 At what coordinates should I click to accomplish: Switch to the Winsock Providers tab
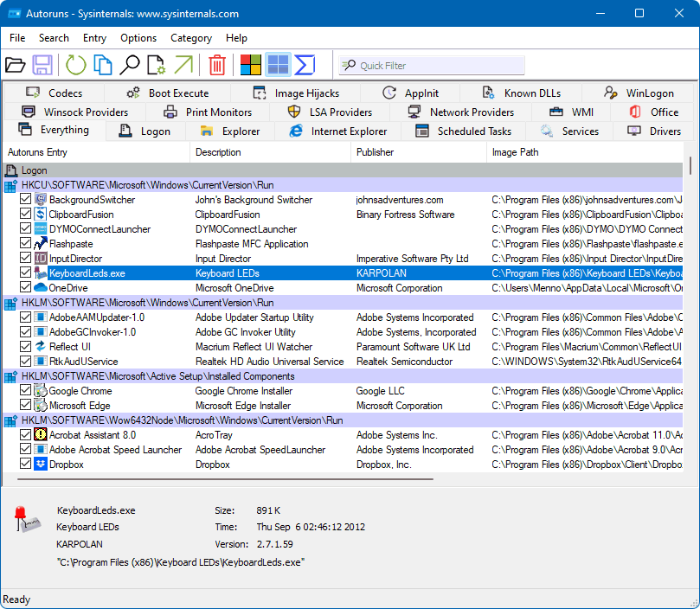[x=74, y=112]
